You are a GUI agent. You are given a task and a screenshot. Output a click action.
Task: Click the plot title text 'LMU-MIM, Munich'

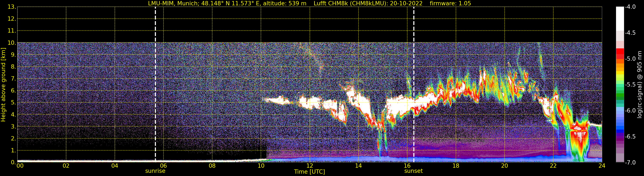tap(173, 3)
